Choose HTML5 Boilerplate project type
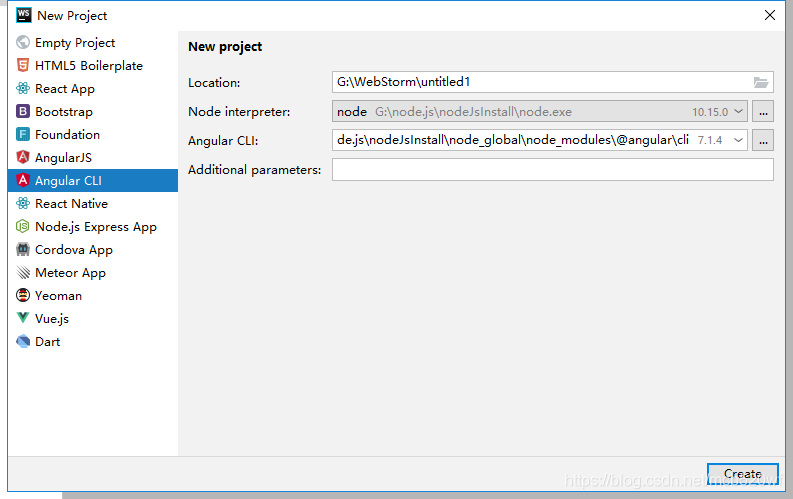Image resolution: width=793 pixels, height=499 pixels. coord(93,65)
